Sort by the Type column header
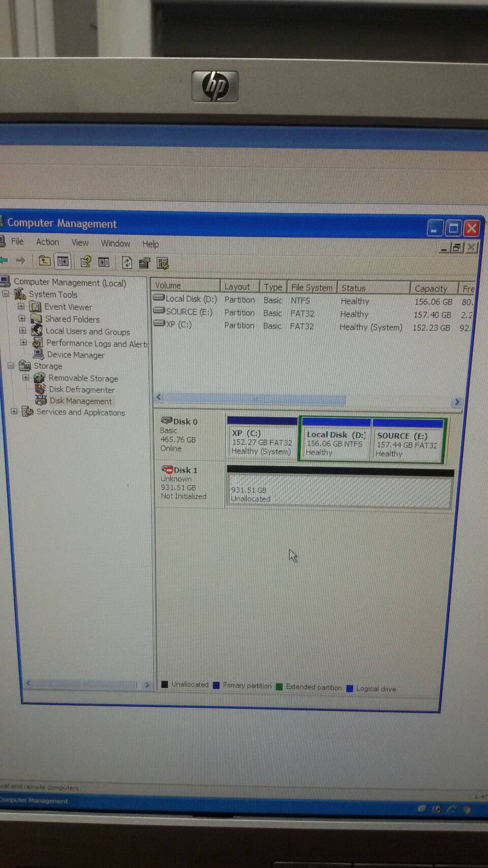Screen dimensions: 488x868 tap(273, 287)
